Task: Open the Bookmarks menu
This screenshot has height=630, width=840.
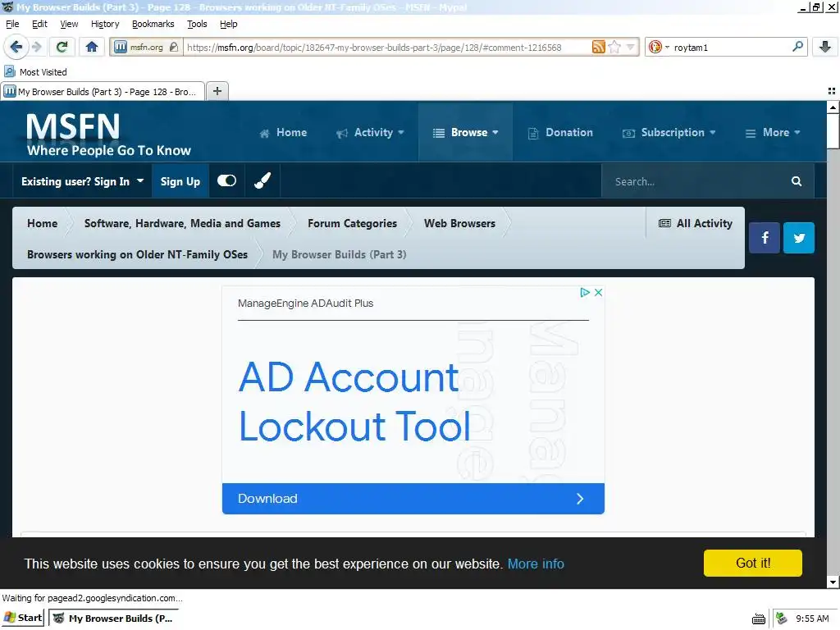Action: point(153,24)
